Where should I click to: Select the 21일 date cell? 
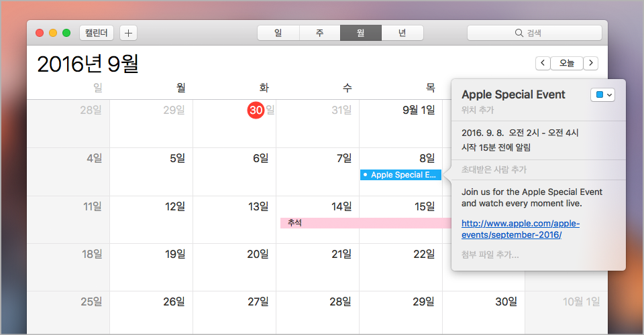click(x=318, y=267)
